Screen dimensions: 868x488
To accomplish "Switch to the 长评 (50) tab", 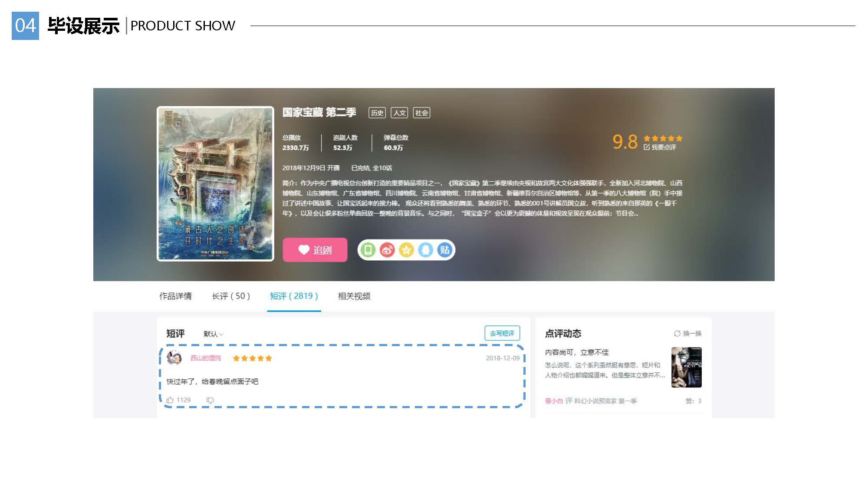I will coord(230,296).
